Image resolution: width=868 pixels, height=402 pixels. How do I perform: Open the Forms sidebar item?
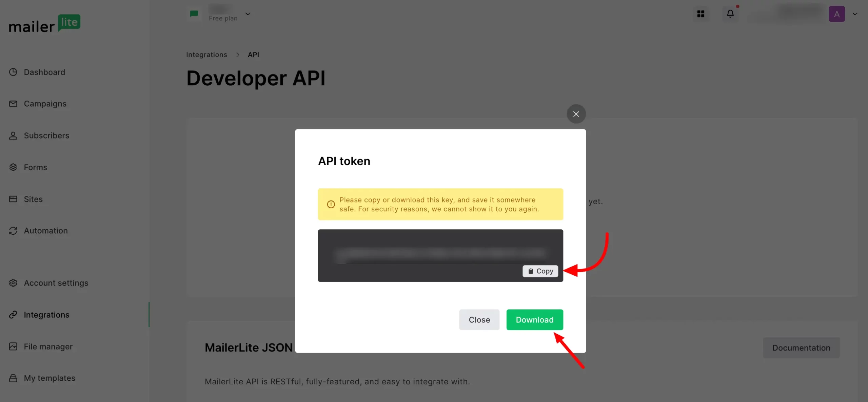pyautogui.click(x=35, y=167)
